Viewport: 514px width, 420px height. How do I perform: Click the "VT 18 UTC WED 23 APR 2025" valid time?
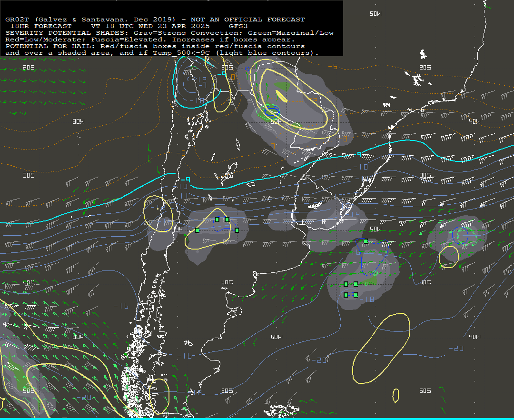[x=150, y=26]
